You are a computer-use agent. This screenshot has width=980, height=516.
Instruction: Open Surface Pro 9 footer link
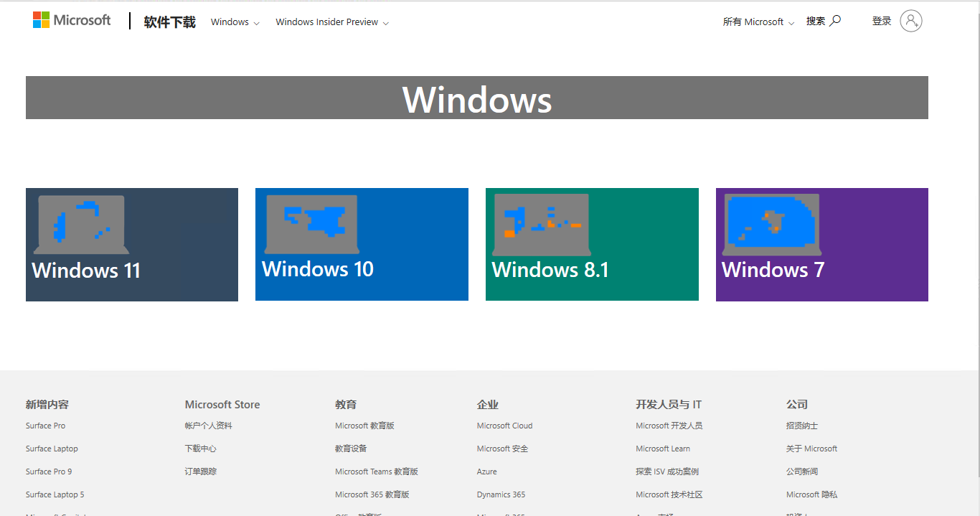pos(49,472)
